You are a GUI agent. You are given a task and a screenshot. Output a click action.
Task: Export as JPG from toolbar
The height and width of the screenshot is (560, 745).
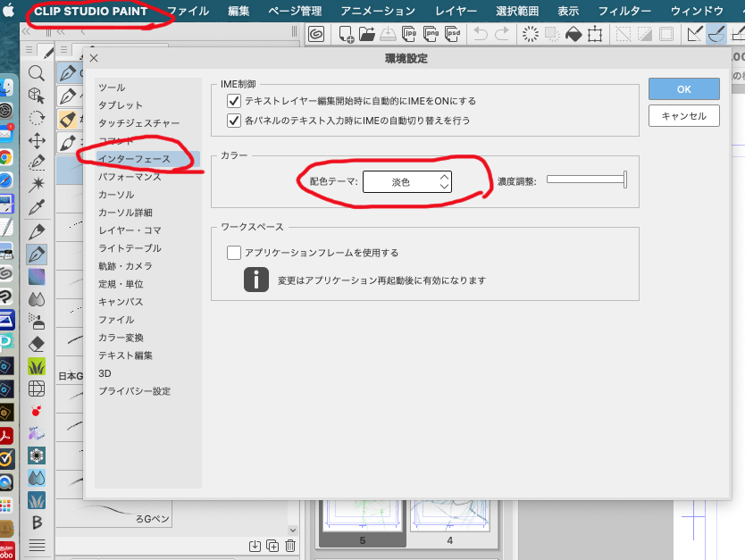[409, 34]
